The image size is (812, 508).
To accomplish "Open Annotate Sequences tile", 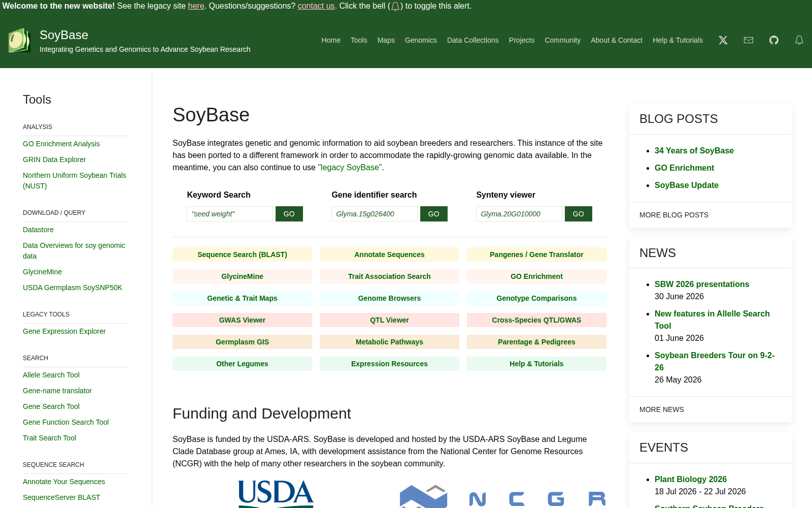I will pos(389,255).
